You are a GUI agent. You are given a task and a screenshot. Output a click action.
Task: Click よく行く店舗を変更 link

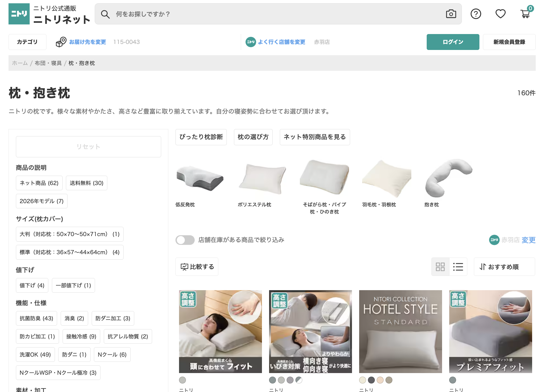[x=281, y=42]
